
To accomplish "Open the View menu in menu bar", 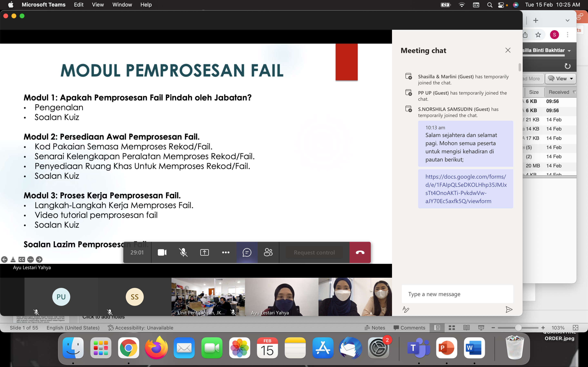I will (x=98, y=5).
